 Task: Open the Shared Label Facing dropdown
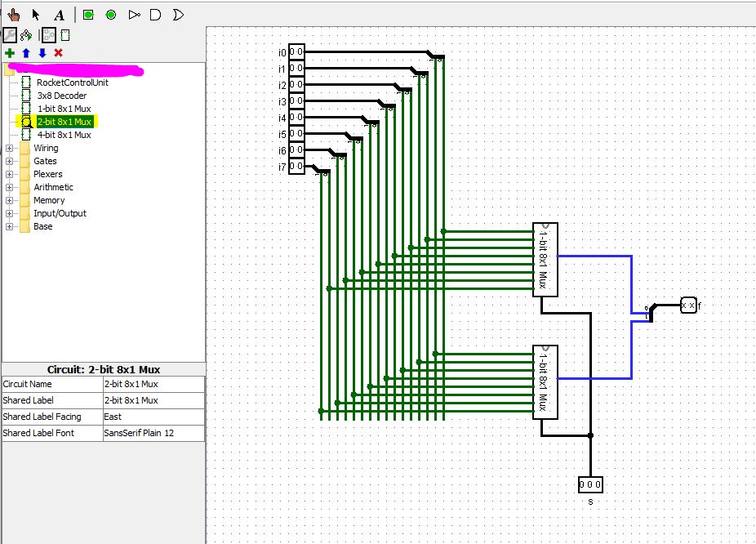click(153, 417)
